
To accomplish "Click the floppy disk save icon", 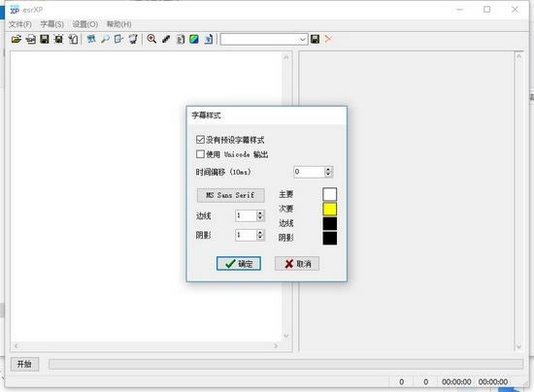I will tap(45, 39).
